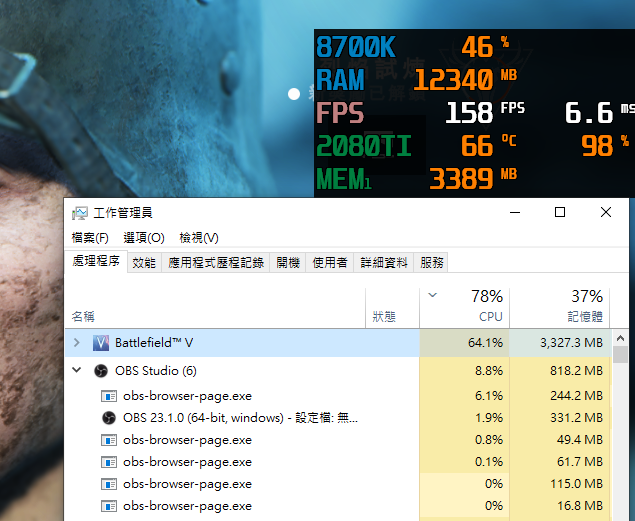Click icon of obs-browser-page.exe using 61.7 MB
Image resolution: width=635 pixels, height=521 pixels.
tap(109, 461)
